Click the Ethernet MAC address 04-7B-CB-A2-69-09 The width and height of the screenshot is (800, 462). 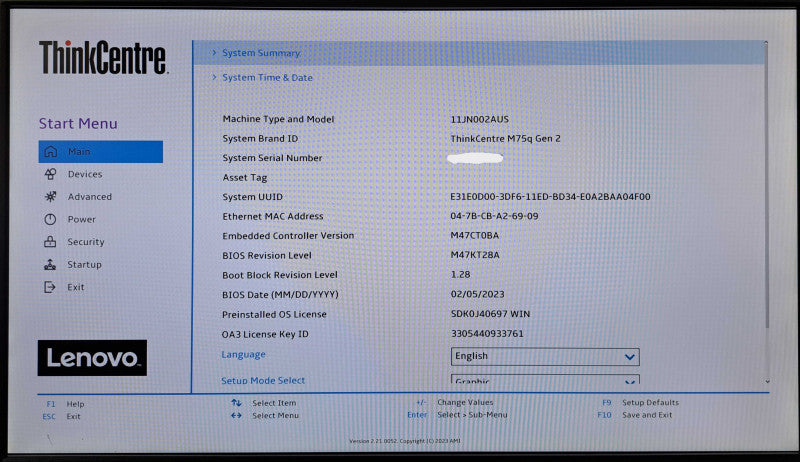tap(494, 216)
